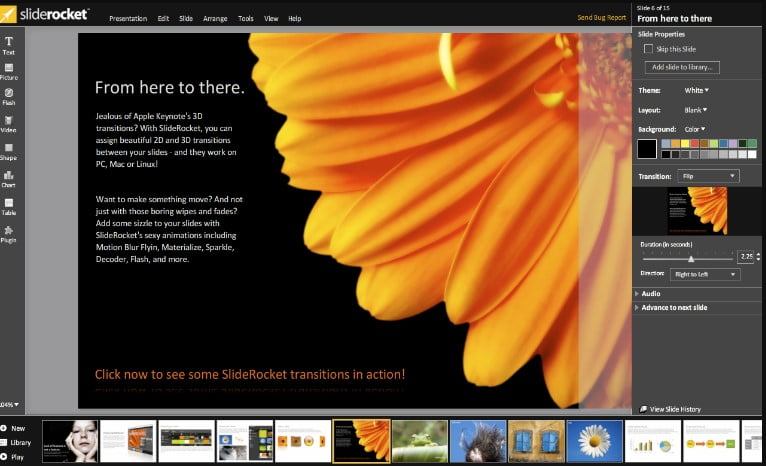Open the Arrange menu
The image size is (766, 466).
215,18
